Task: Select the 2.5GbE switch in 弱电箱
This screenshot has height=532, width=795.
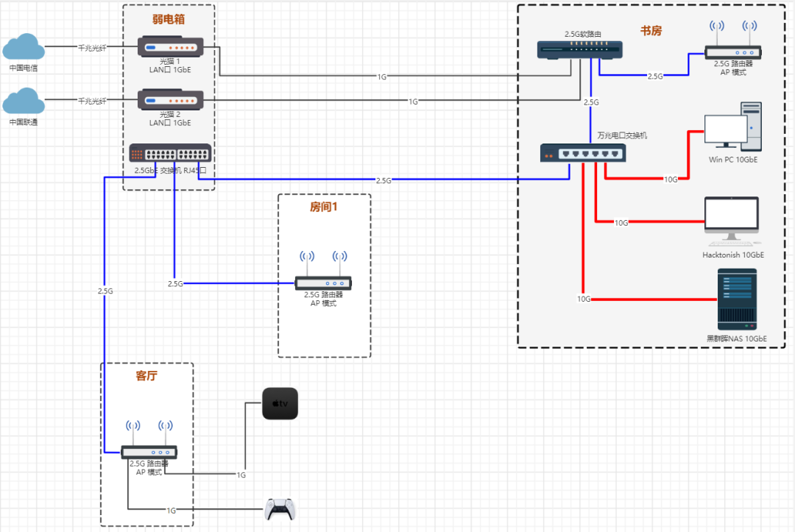Action: pyautogui.click(x=170, y=153)
